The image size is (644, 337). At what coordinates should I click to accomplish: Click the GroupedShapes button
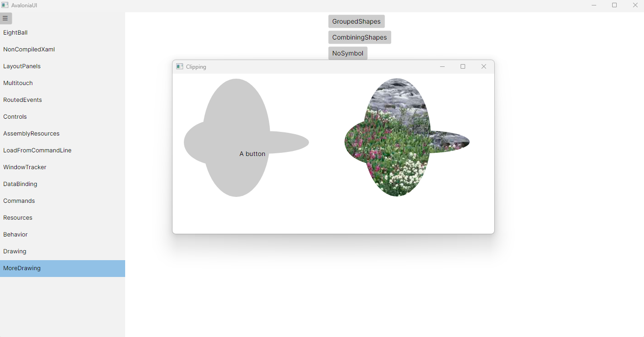coord(356,21)
